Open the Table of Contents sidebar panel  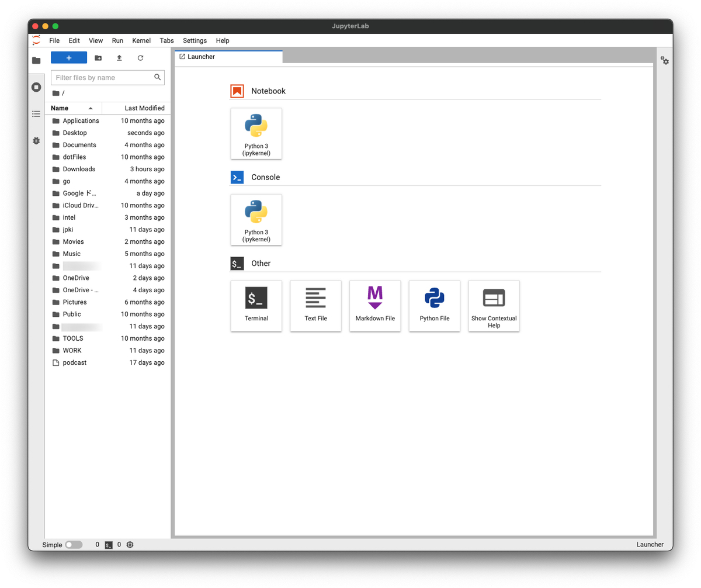tap(36, 114)
